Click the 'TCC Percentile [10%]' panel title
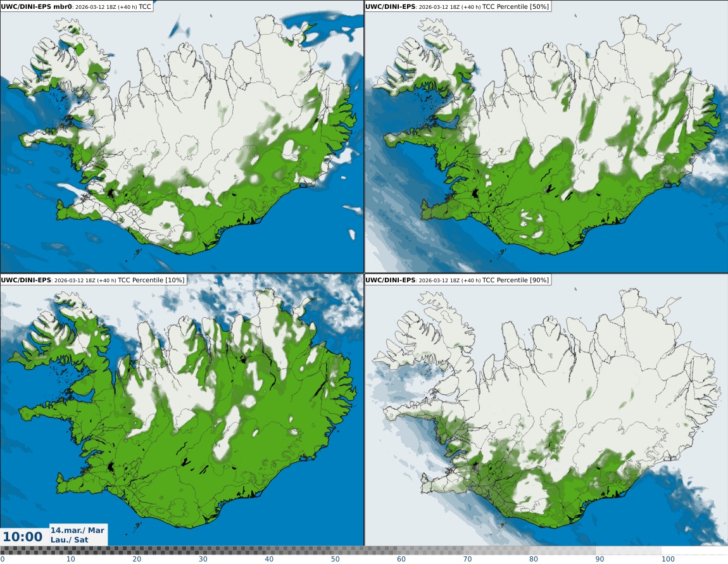Viewport: 728px width, 564px height. (93, 280)
